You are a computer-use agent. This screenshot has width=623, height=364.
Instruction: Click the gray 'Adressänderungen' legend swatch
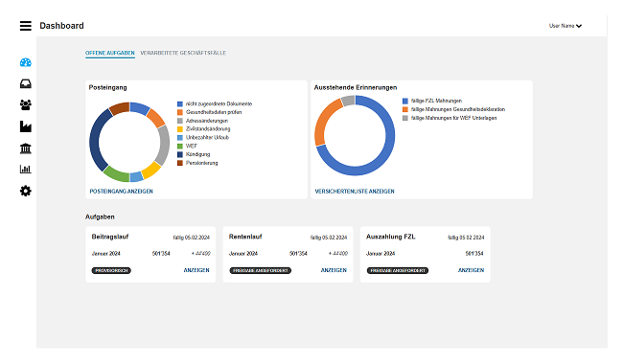click(180, 121)
